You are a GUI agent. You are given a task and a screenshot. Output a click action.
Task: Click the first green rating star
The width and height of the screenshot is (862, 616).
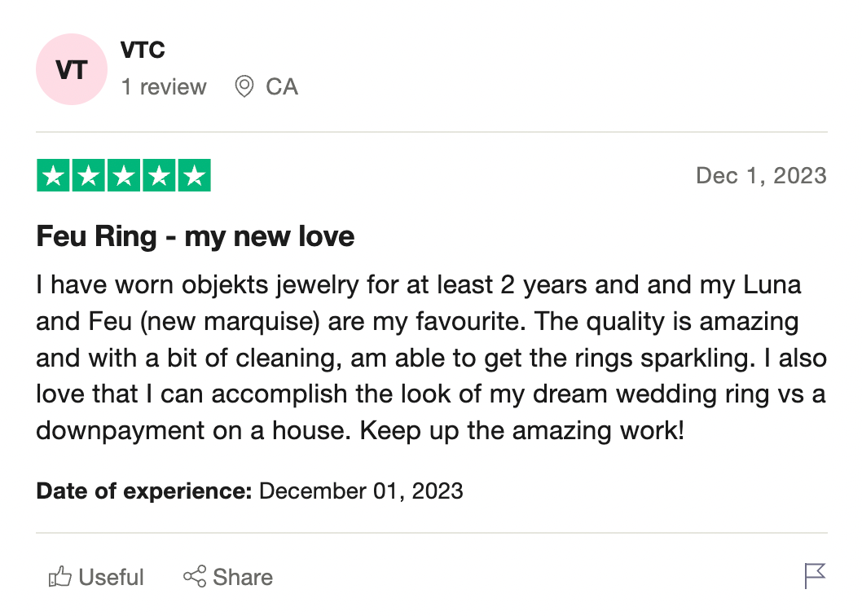53,176
